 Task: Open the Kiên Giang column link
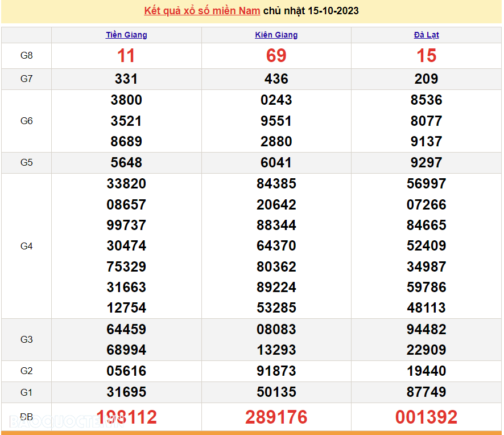pyautogui.click(x=276, y=35)
